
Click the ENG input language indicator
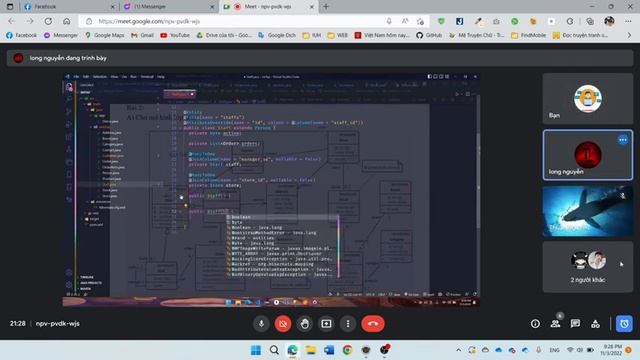554,350
